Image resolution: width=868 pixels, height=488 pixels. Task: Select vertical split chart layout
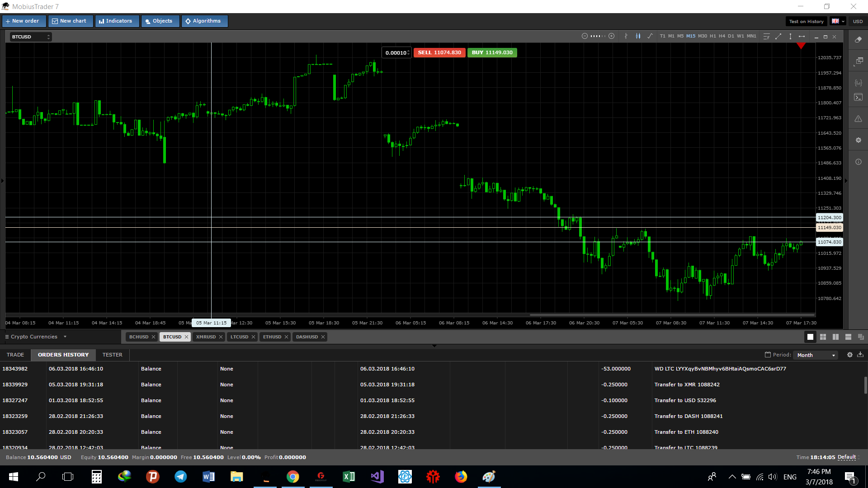[835, 337]
